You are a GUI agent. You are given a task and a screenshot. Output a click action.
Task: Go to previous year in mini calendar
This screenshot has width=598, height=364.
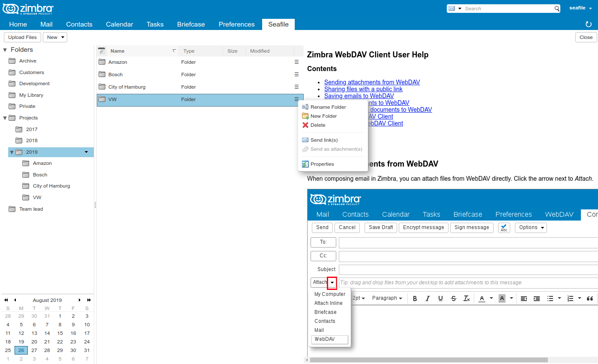tap(6, 300)
